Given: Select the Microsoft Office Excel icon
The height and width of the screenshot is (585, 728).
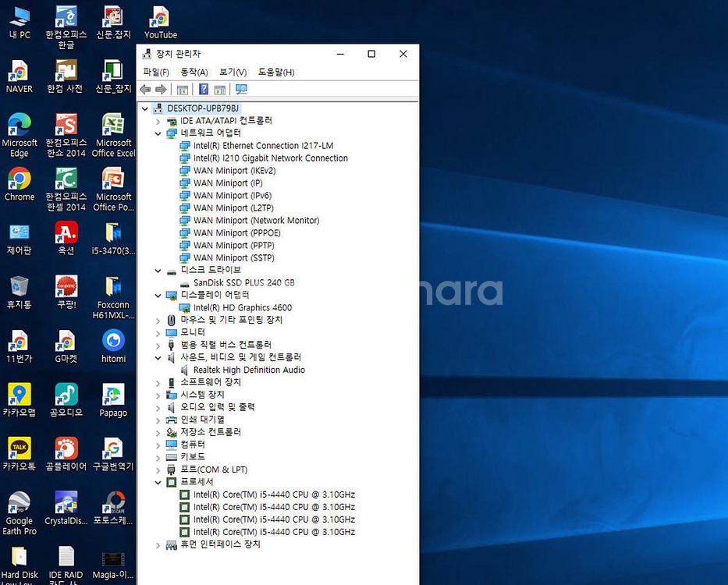Looking at the screenshot, I should tap(113, 135).
